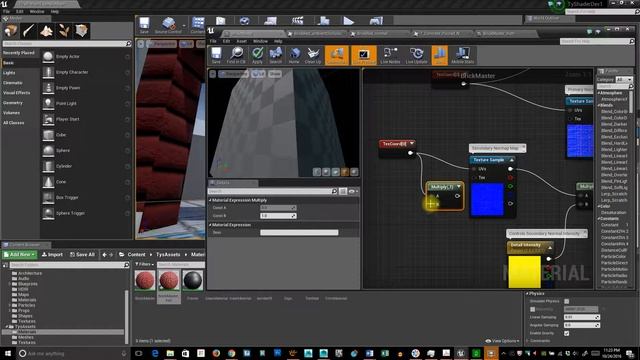Click the Multiply node output pin
Image resolution: width=640 pixels, height=360 pixels.
[x=457, y=196]
